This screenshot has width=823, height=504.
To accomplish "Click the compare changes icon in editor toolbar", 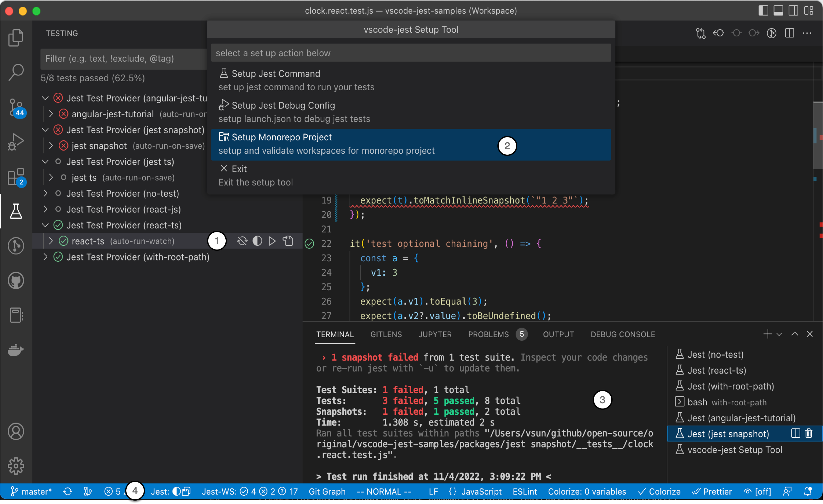I will pyautogui.click(x=700, y=33).
